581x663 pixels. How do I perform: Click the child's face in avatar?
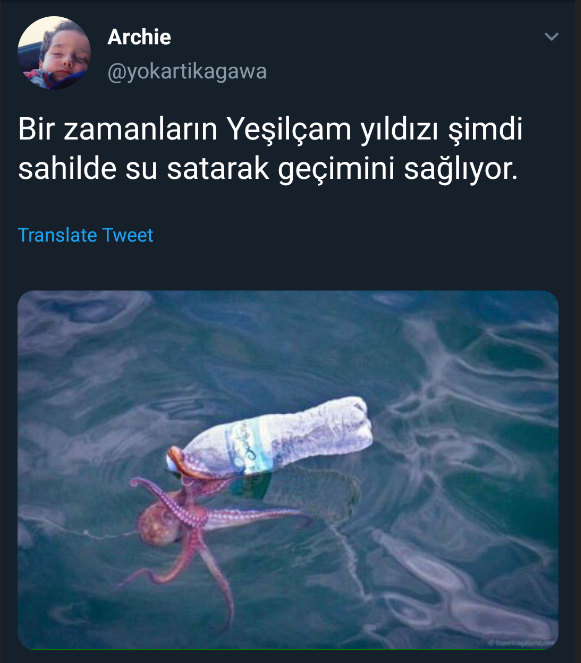point(63,53)
